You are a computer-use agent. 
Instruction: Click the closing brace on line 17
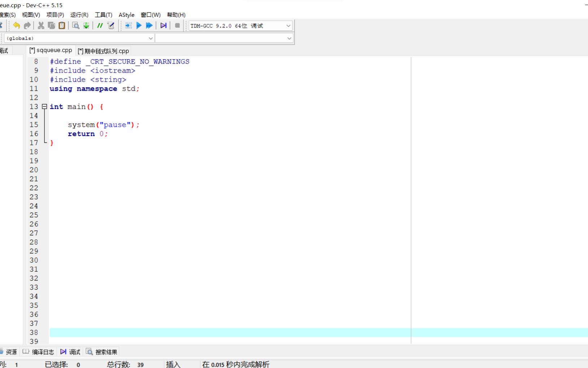[x=52, y=143]
